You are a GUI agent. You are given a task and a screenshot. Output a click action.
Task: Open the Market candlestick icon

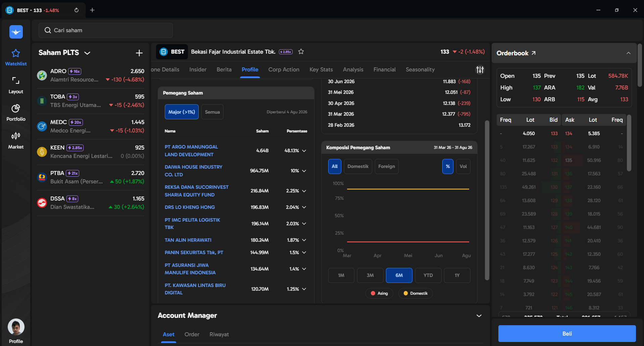click(x=16, y=136)
